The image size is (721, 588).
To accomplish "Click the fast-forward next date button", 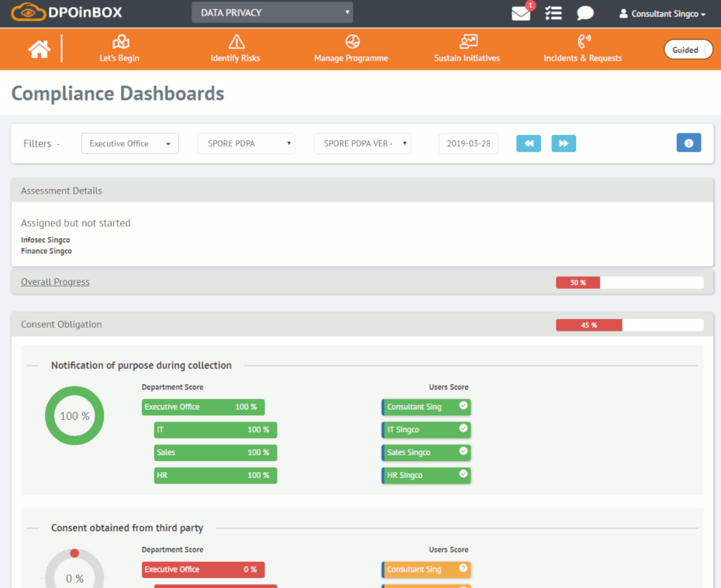I will pos(564,143).
